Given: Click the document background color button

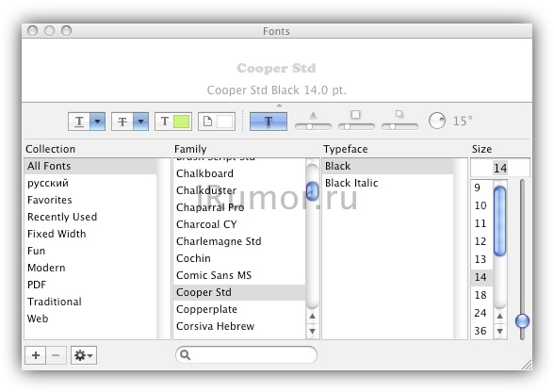Looking at the screenshot, I should click(x=217, y=122).
